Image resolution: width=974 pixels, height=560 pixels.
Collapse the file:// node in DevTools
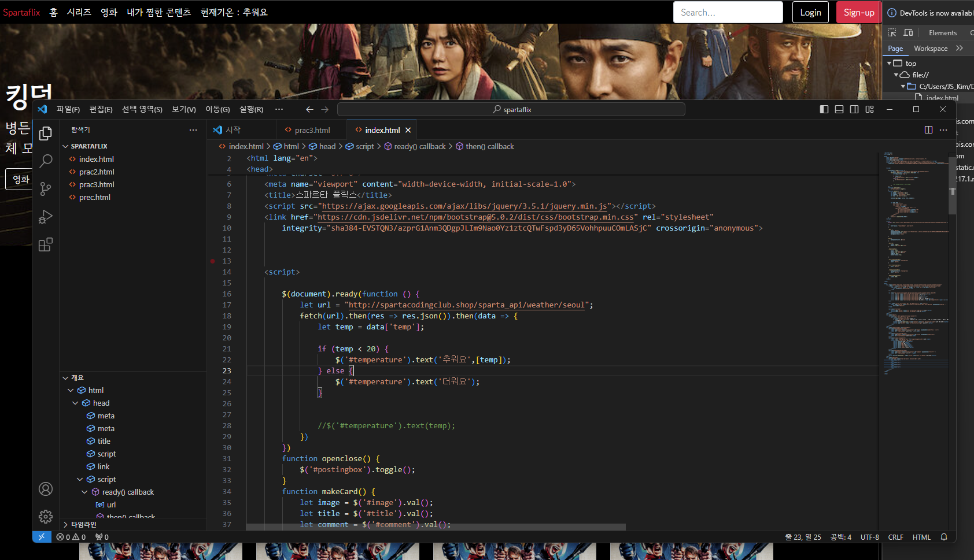pyautogui.click(x=896, y=75)
